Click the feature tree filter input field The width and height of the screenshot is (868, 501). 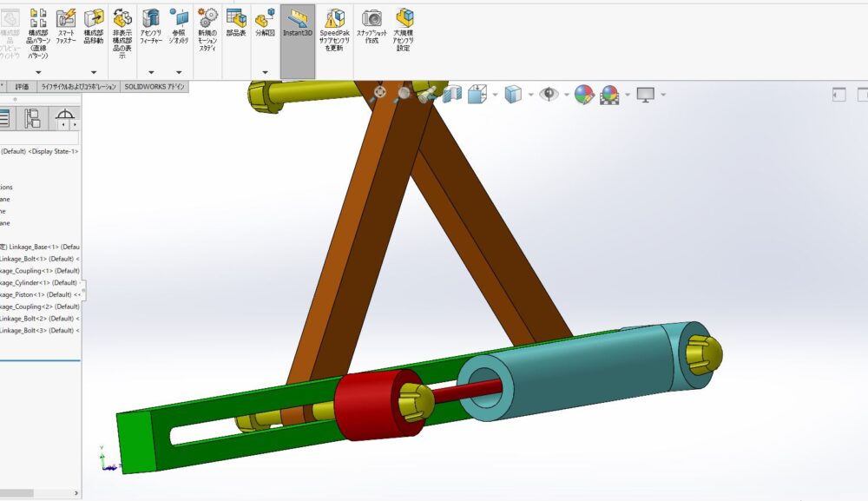[39, 138]
